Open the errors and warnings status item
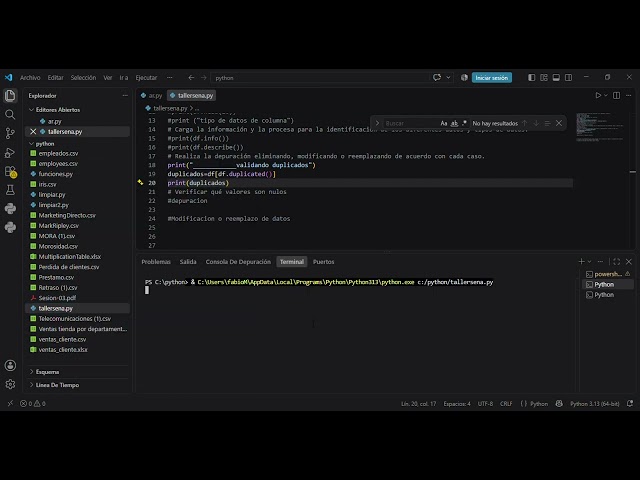 coord(33,404)
